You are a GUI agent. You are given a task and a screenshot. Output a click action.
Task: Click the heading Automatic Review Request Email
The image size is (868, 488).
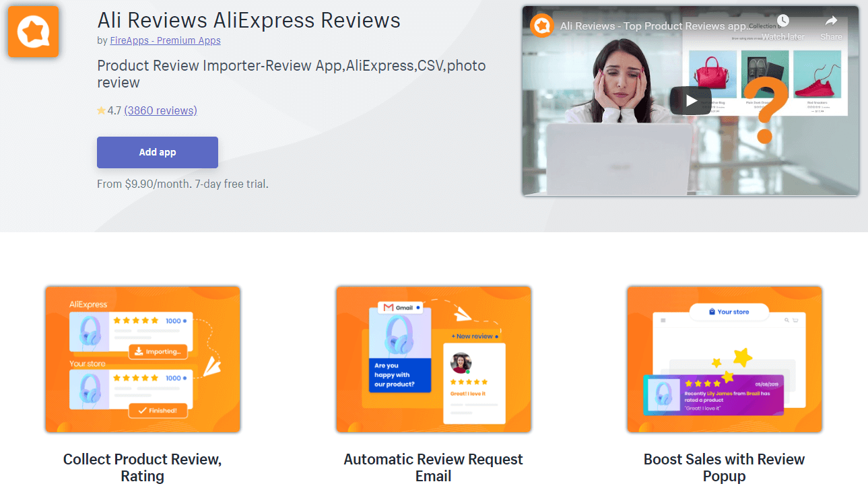[x=434, y=468]
